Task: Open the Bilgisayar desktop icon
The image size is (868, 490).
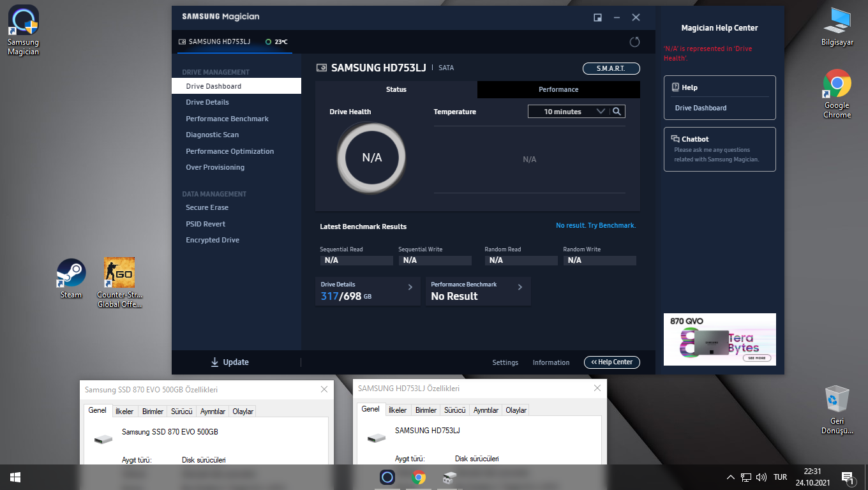Action: pos(837,27)
